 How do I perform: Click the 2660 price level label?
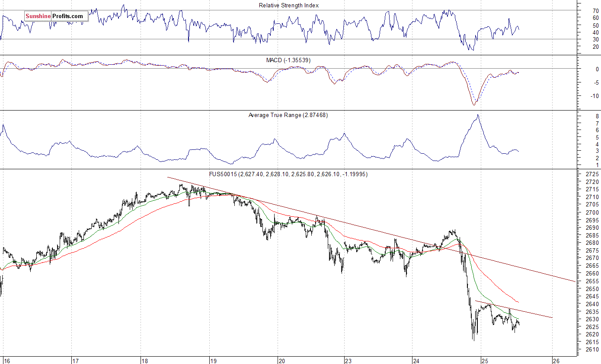[592, 273]
